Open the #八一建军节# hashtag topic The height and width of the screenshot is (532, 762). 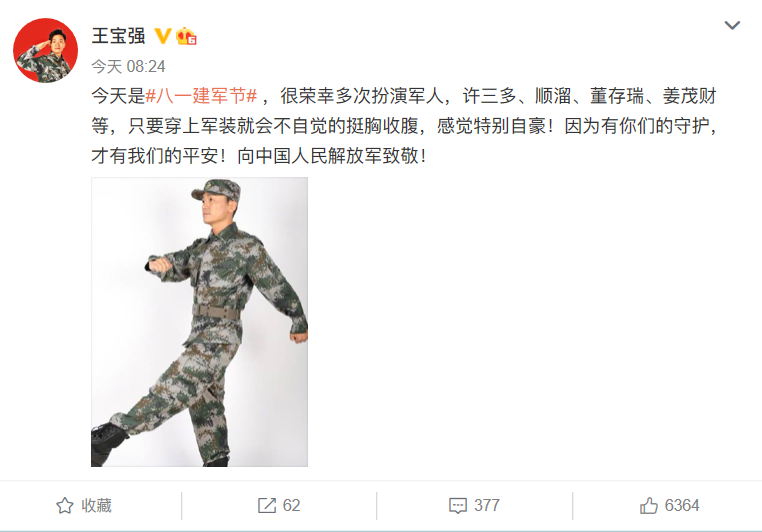click(201, 96)
